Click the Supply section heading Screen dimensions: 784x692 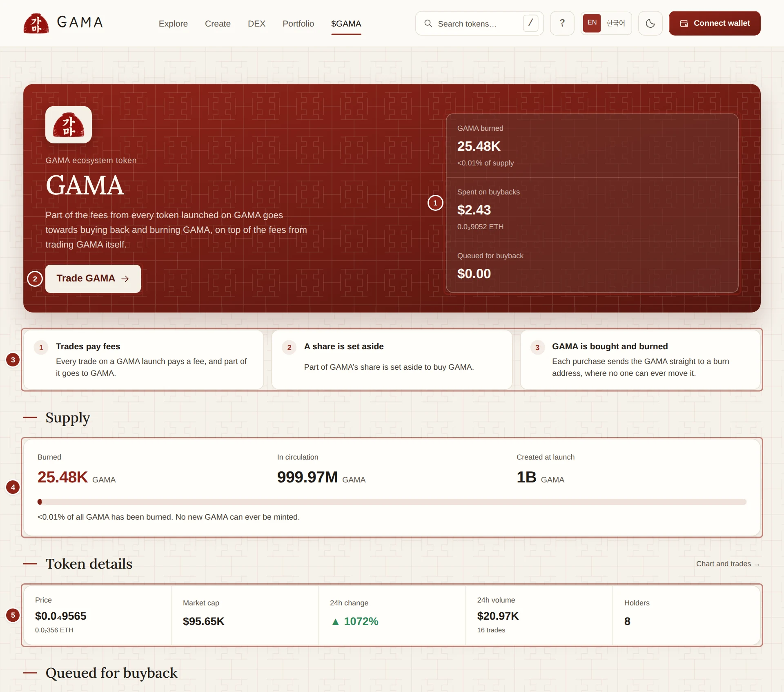[x=67, y=417]
